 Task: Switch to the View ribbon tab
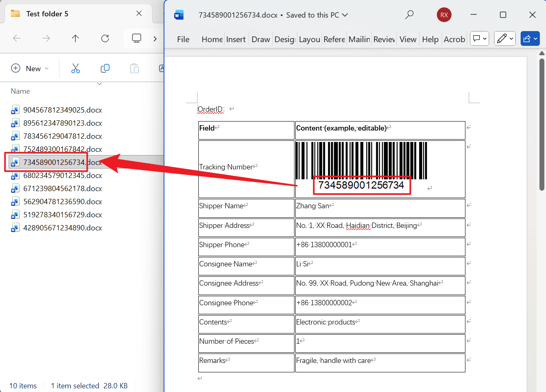pyautogui.click(x=408, y=39)
